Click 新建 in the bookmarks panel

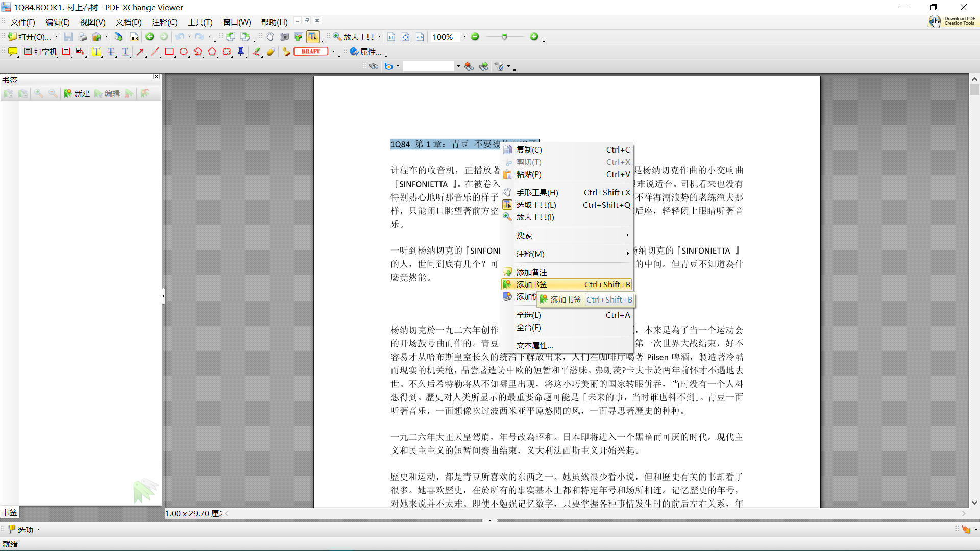pos(77,93)
